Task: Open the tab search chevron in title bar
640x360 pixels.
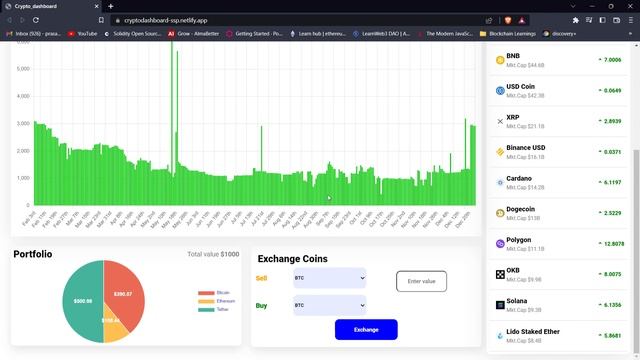Action: click(573, 7)
